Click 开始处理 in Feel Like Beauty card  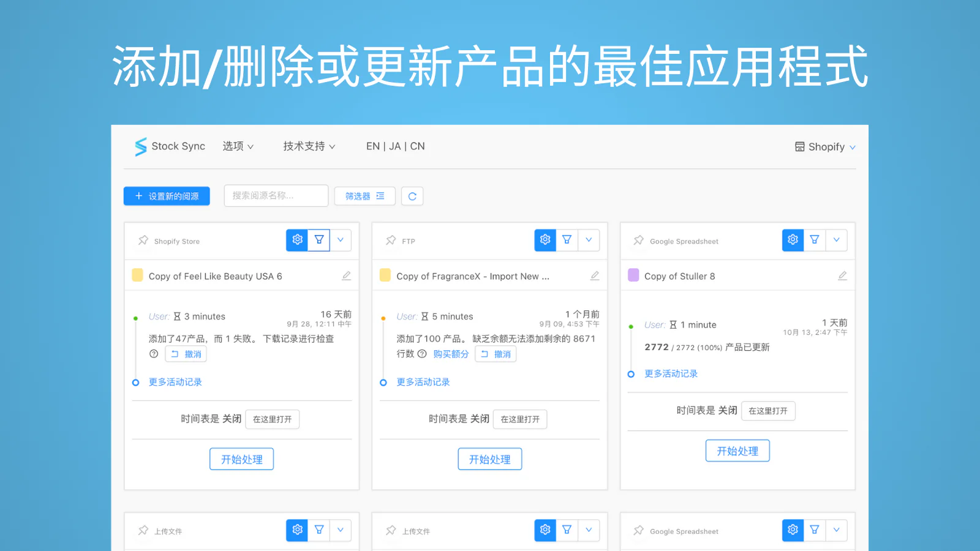pos(242,459)
